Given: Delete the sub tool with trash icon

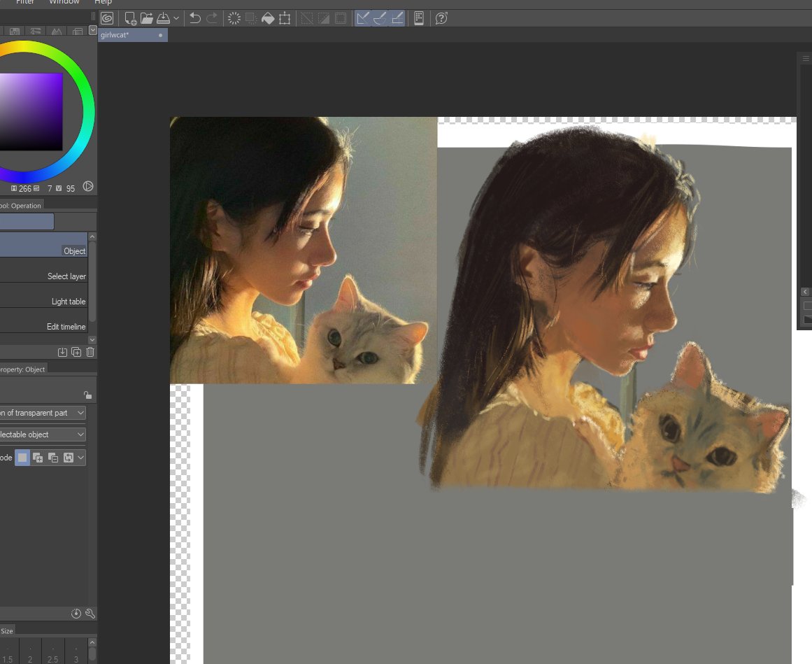Looking at the screenshot, I should (x=90, y=352).
